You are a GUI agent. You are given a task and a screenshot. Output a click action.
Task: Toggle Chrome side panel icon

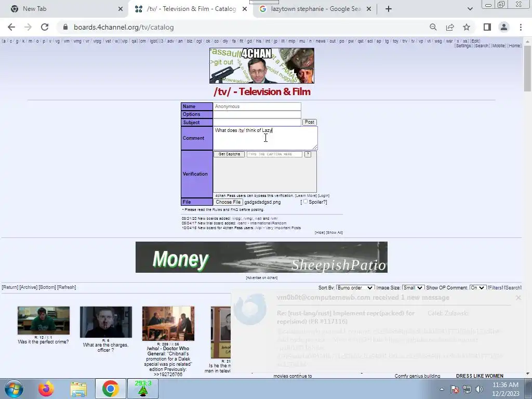pyautogui.click(x=487, y=27)
